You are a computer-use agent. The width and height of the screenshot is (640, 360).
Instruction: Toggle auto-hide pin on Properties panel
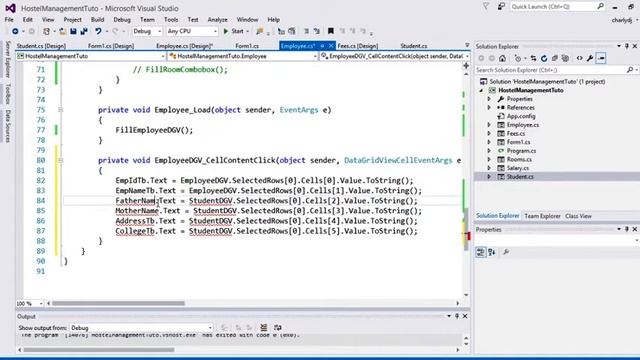tap(627, 229)
